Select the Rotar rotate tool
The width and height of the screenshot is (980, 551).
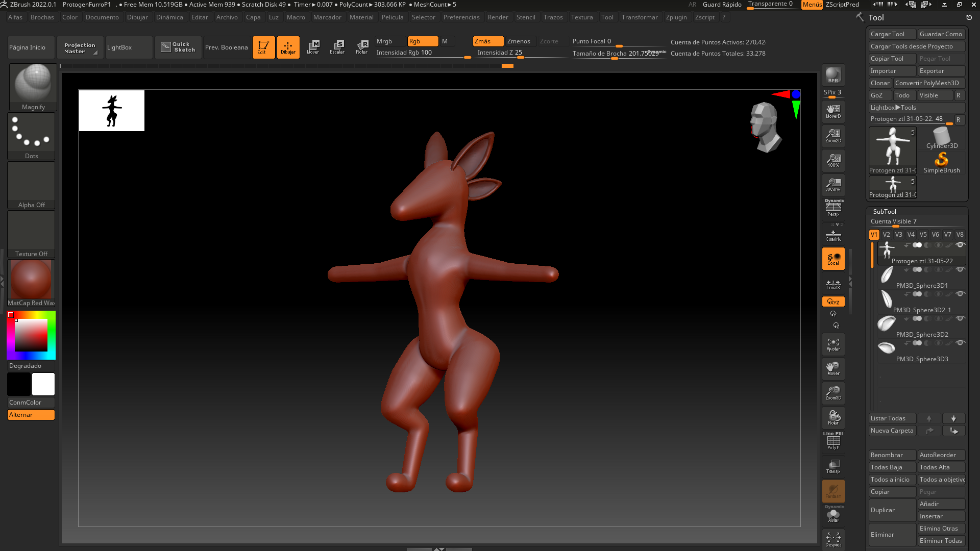point(362,47)
